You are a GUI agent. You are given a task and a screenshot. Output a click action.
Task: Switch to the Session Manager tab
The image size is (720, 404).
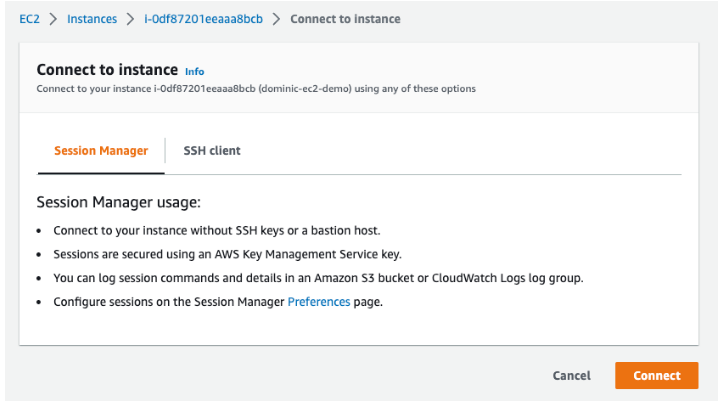pos(101,151)
